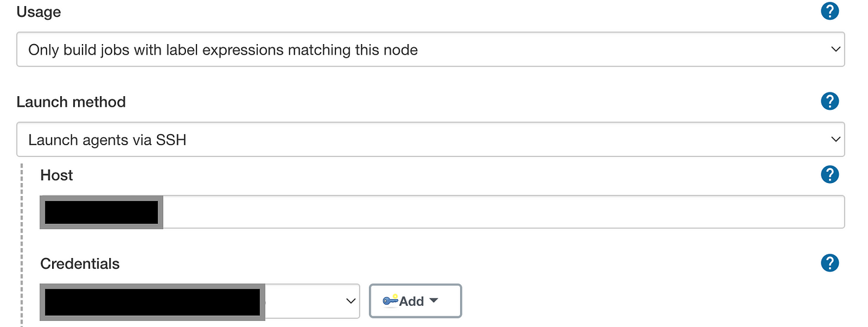This screenshot has height=327, width=868.
Task: Click the redacted value in the Host field
Action: pos(102,212)
